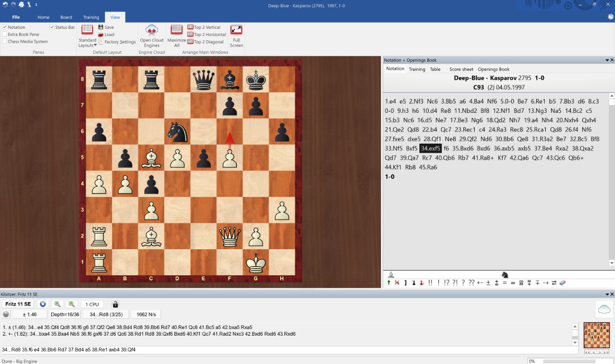Toggle the Status Bar checkbox
Viewport: 615px width, 364px height.
[x=52, y=27]
